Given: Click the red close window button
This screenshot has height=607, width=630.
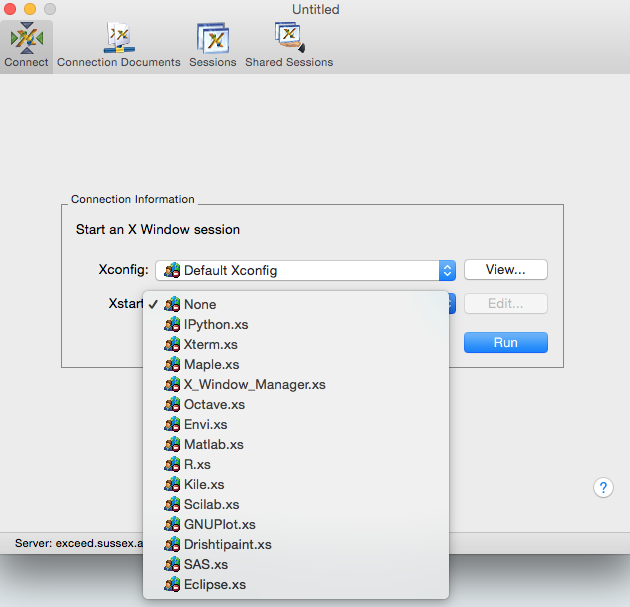Looking at the screenshot, I should click(x=10, y=9).
